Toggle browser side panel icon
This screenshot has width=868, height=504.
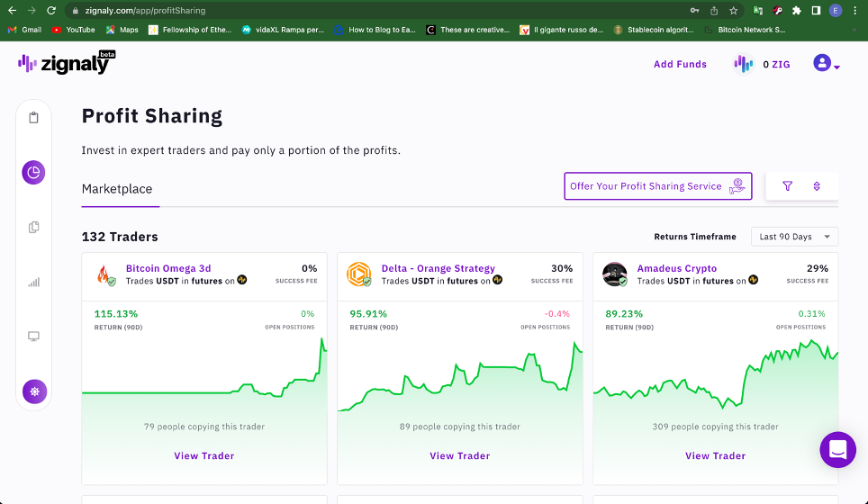pyautogui.click(x=816, y=11)
